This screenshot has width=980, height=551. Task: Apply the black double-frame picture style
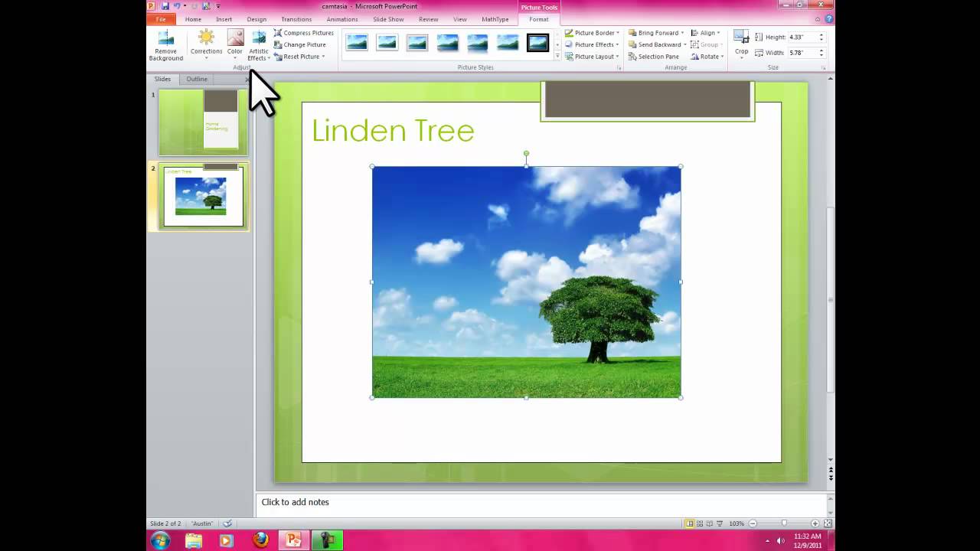(537, 43)
